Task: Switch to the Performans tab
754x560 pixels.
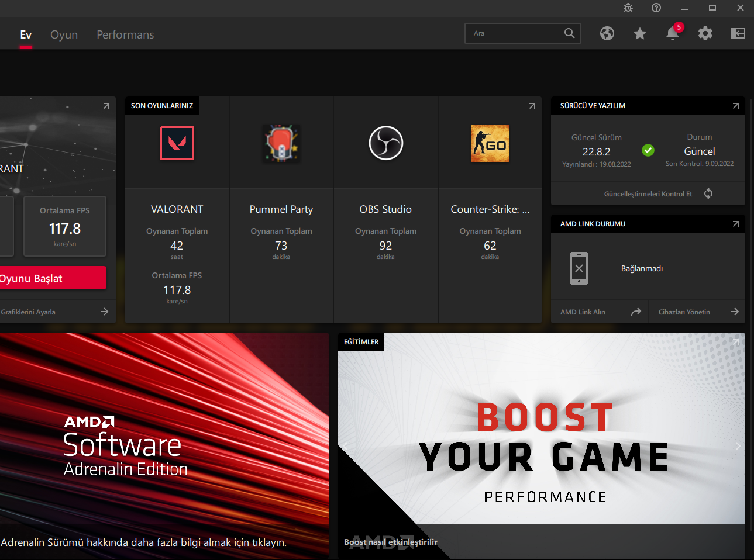Action: coord(125,34)
